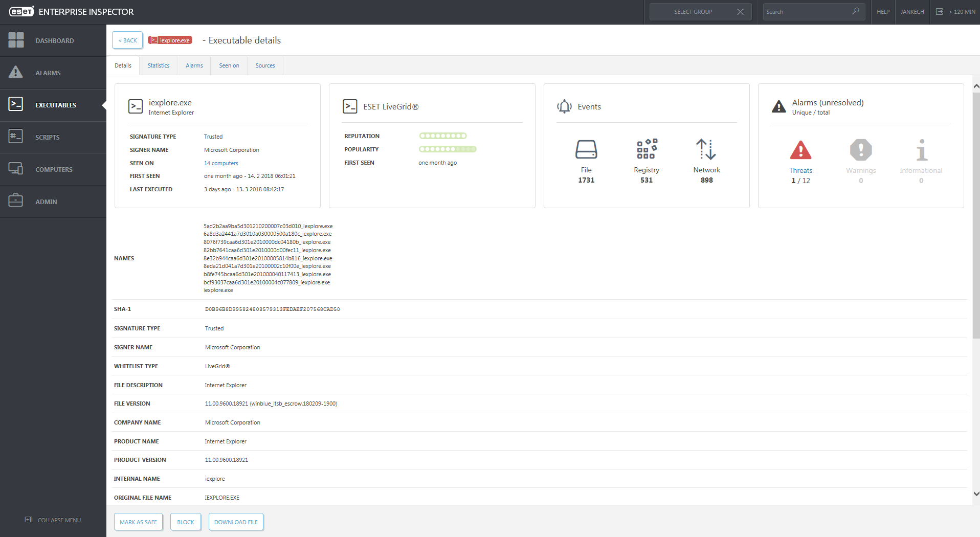
Task: Click the Alarms unresolved triangle icon
Action: coord(778,106)
